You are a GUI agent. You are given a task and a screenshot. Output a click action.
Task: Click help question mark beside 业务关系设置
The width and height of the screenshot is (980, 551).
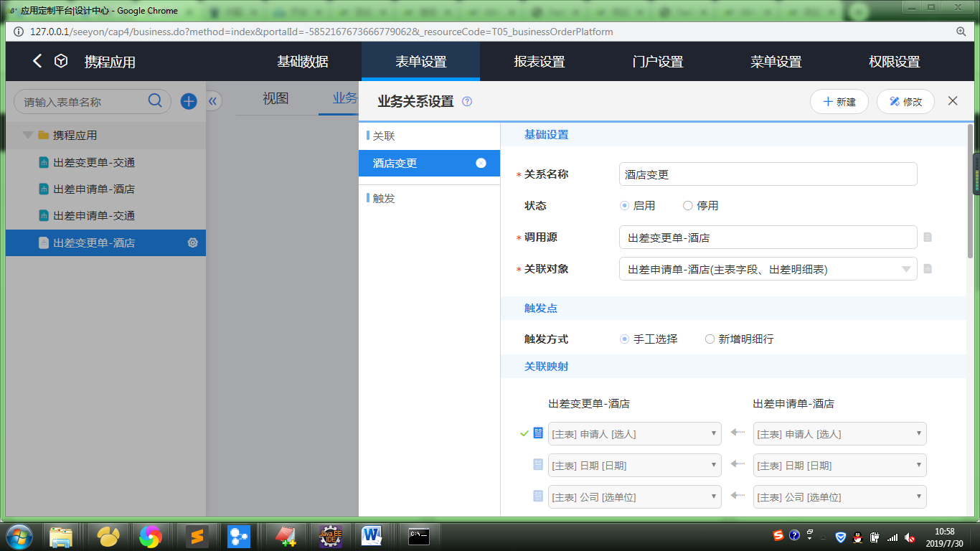467,102
